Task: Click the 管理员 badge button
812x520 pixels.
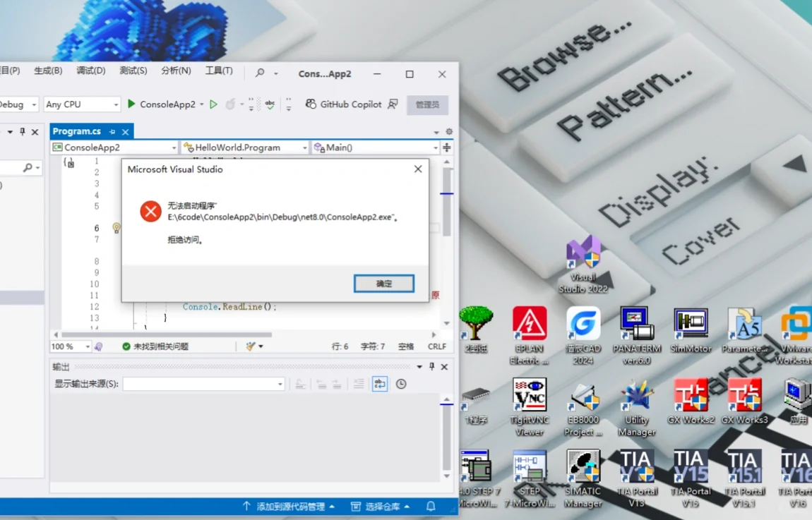Action: [x=427, y=104]
